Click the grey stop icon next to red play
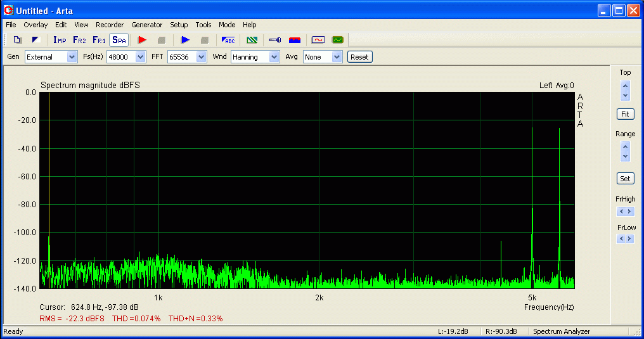 162,40
